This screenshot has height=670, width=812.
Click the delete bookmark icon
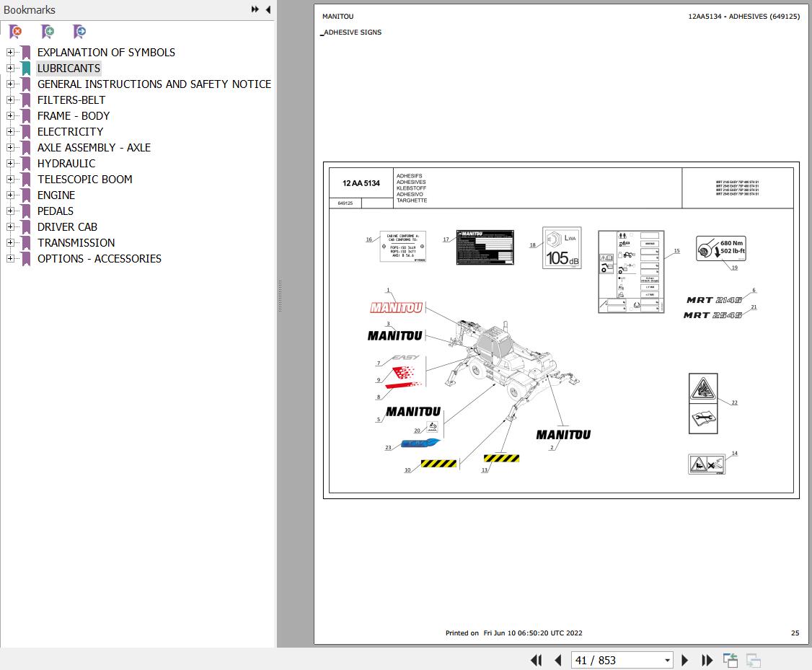click(15, 32)
